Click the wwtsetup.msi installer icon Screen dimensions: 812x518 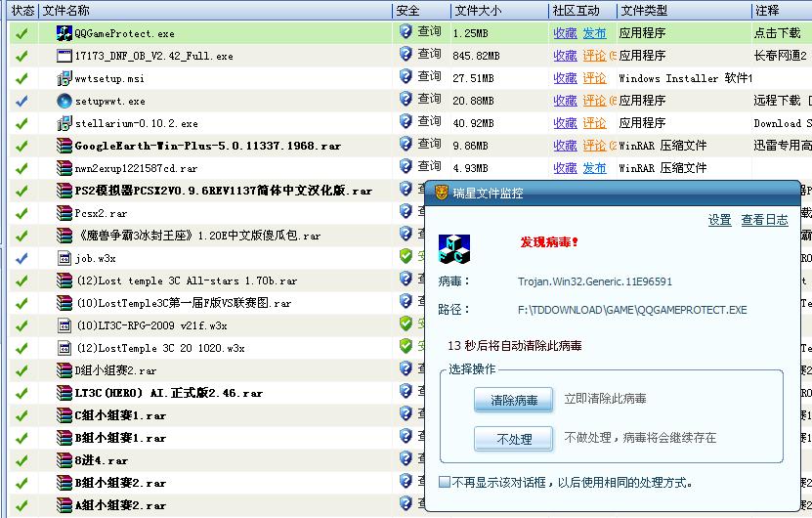64,78
